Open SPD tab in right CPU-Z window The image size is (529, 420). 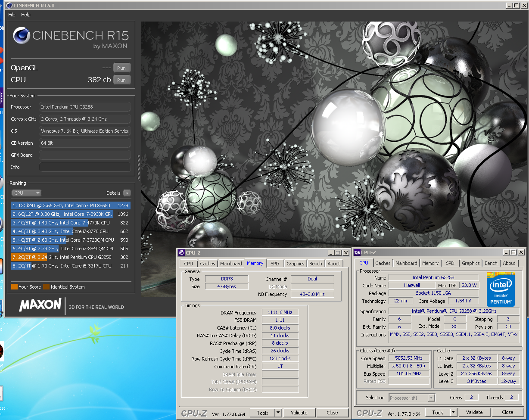[450, 263]
